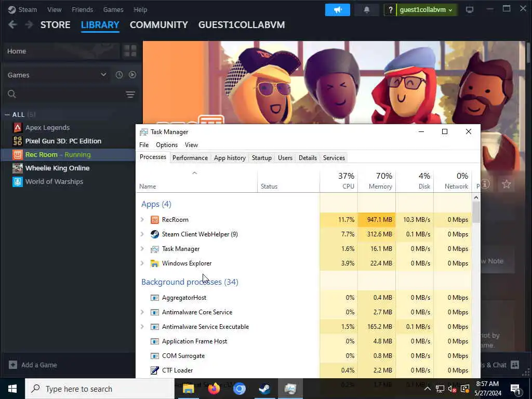The height and width of the screenshot is (399, 532).
Task: Switch to Details tab
Action: 308,158
